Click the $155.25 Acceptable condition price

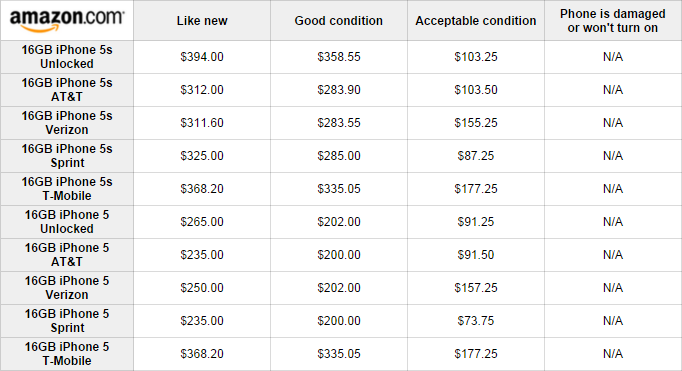tap(476, 123)
